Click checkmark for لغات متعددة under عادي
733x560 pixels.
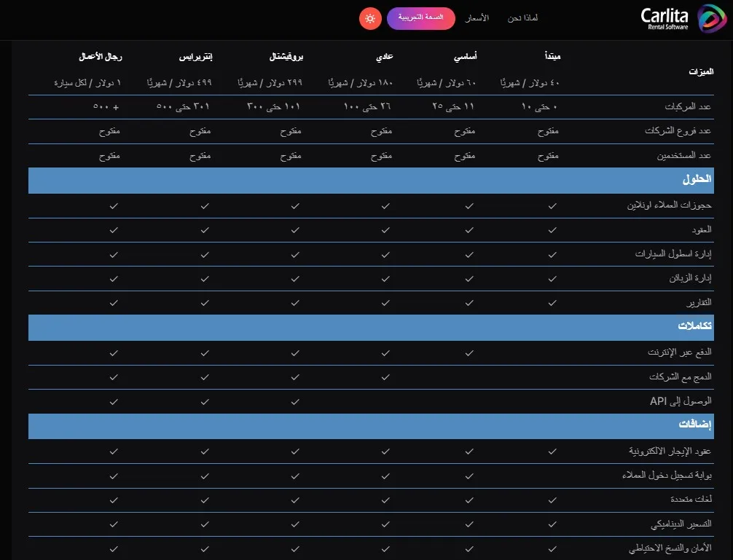[385, 500]
